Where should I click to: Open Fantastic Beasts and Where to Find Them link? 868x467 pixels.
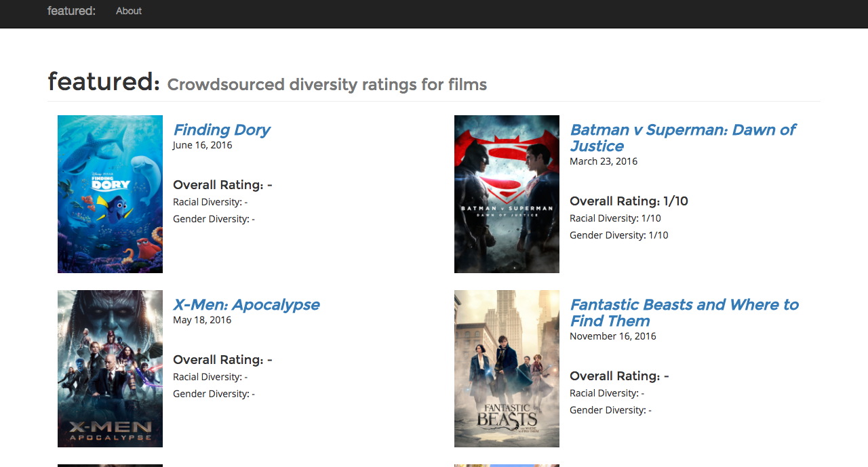point(684,312)
